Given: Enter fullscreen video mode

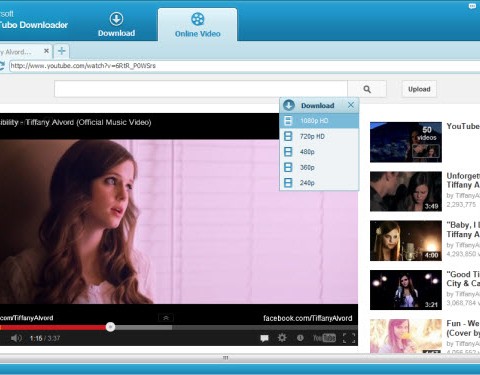Looking at the screenshot, I should click(349, 338).
